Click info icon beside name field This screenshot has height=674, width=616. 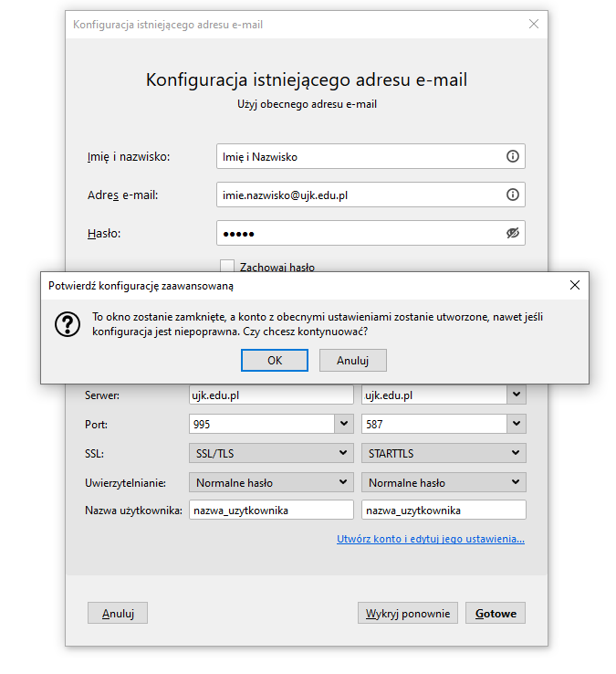click(x=512, y=156)
